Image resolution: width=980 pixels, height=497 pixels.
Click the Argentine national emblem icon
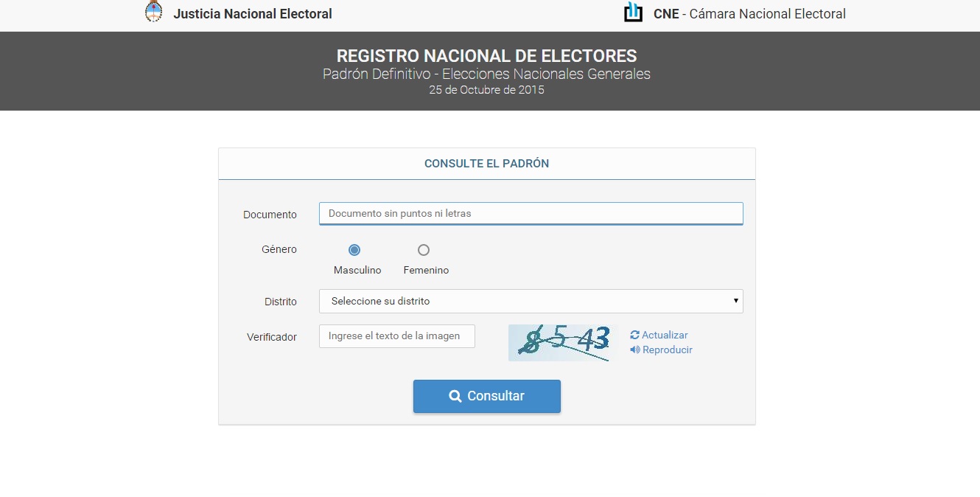pyautogui.click(x=153, y=12)
